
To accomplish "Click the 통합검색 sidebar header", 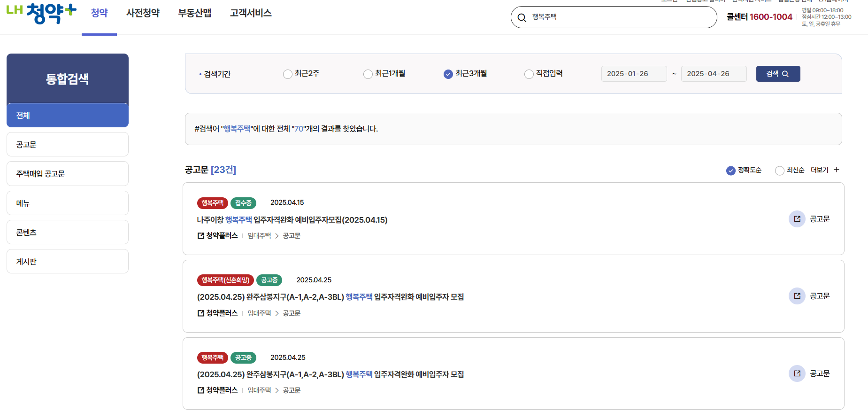I will pyautogui.click(x=68, y=78).
